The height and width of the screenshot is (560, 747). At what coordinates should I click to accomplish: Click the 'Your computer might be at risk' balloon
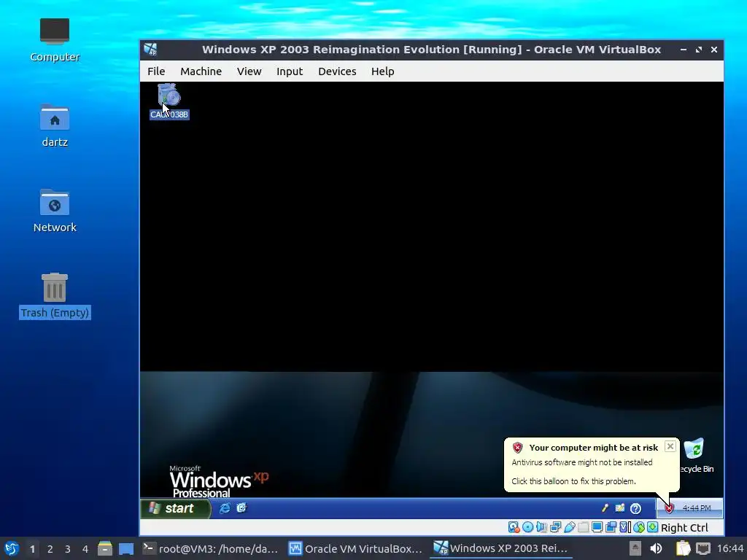click(592, 464)
